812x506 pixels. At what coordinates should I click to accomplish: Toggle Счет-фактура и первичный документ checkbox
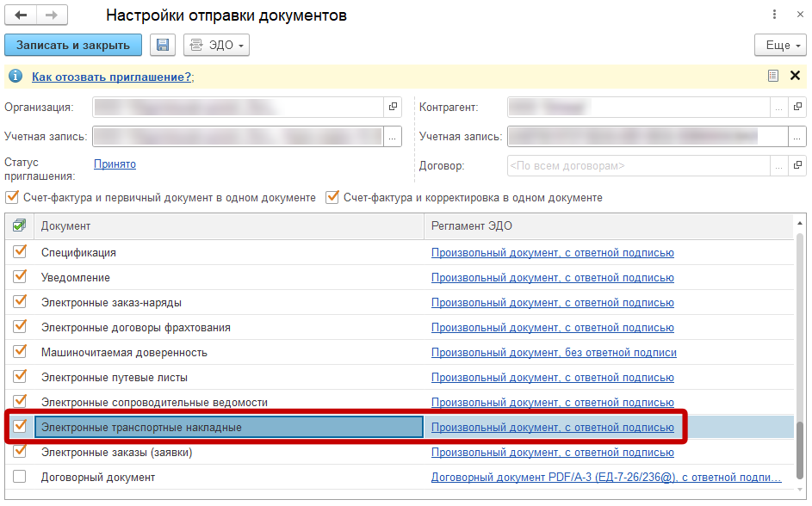12,197
